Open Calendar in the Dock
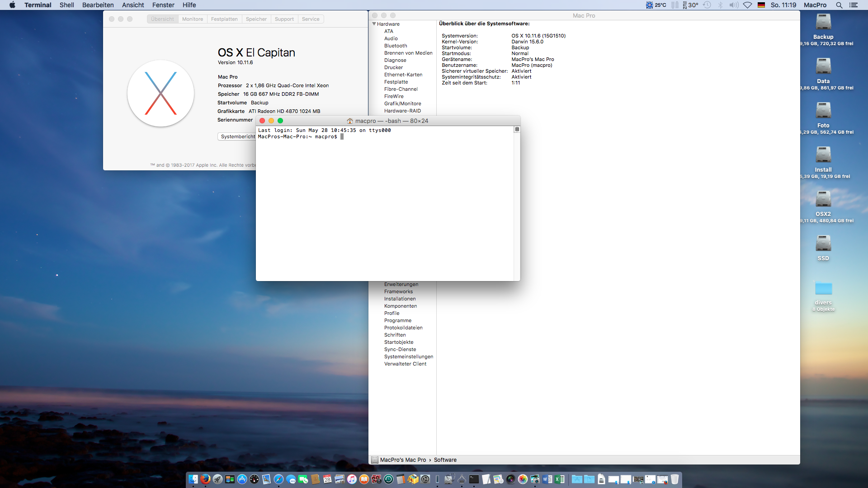 click(327, 479)
